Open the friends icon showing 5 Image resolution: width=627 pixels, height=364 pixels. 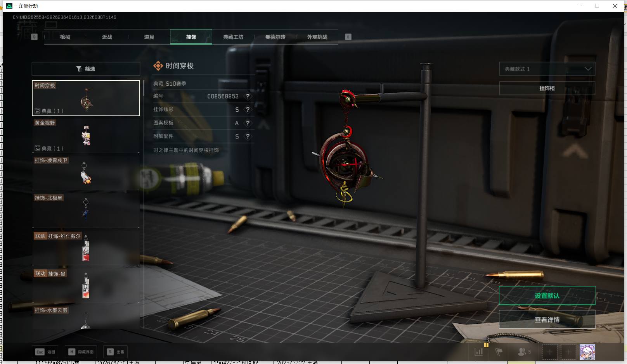[524, 352]
